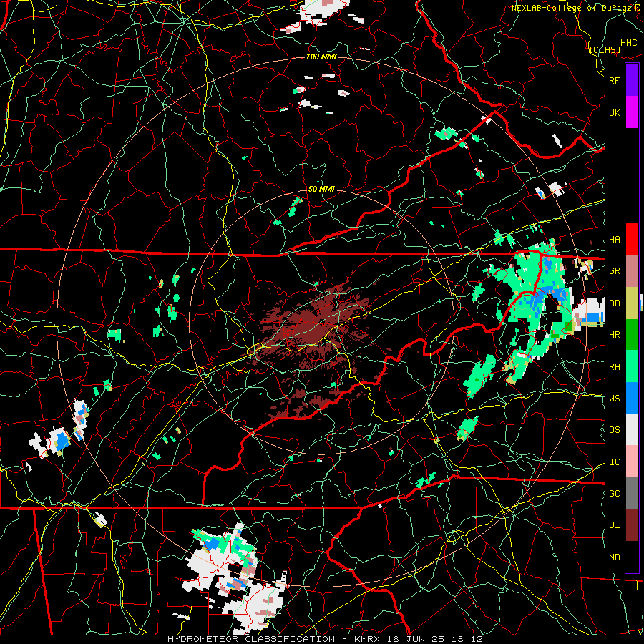Click the gray GC ground clutter swatch
Screen dimensions: 644x644
point(632,493)
